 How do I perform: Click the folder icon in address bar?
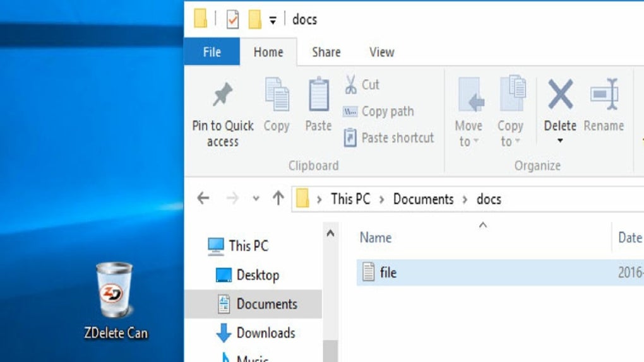[302, 198]
